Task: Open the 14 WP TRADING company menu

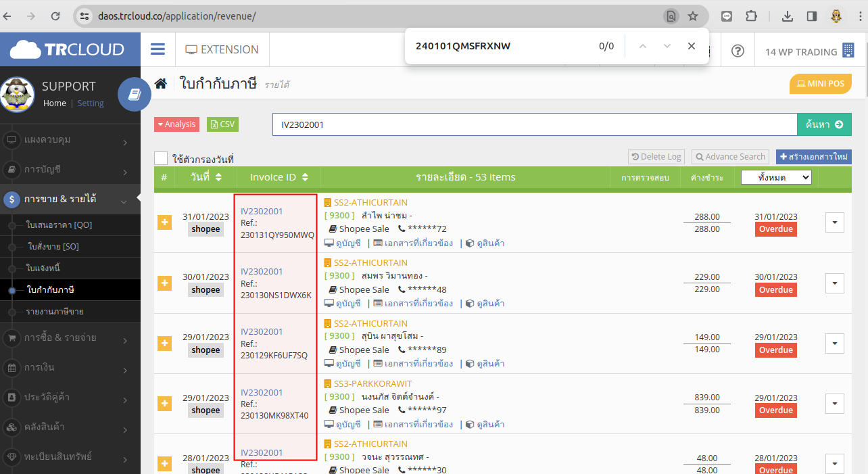Action: pos(810,51)
